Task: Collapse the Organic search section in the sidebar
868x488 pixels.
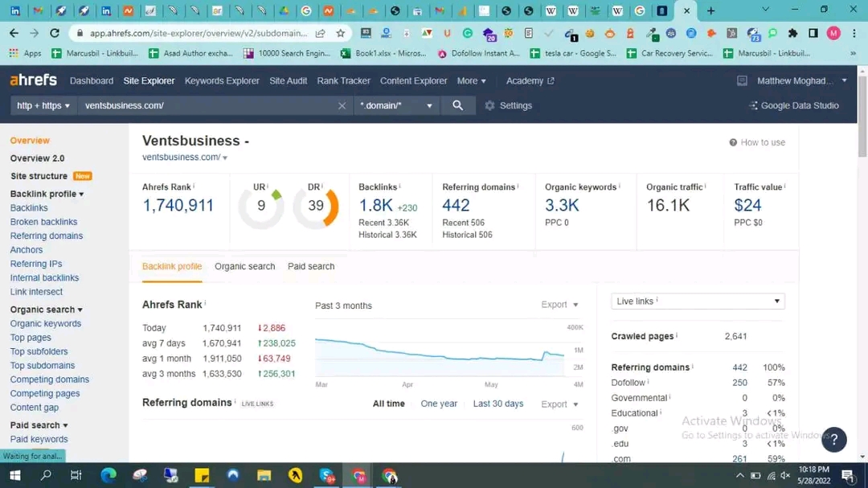Action: coord(47,310)
